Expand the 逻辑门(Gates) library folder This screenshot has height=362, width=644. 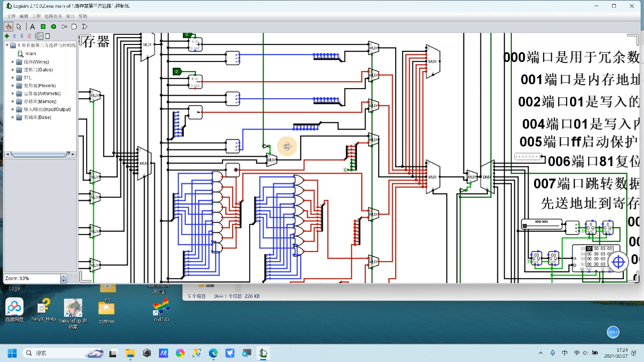(13, 70)
